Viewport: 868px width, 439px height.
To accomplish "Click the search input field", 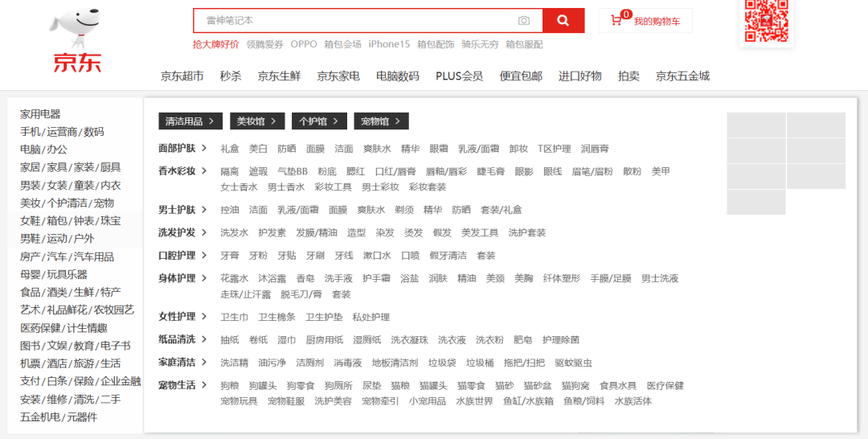I will pos(367,20).
